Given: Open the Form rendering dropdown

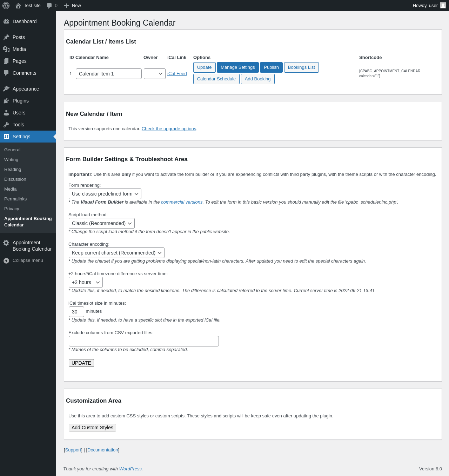Looking at the screenshot, I should [x=105, y=194].
